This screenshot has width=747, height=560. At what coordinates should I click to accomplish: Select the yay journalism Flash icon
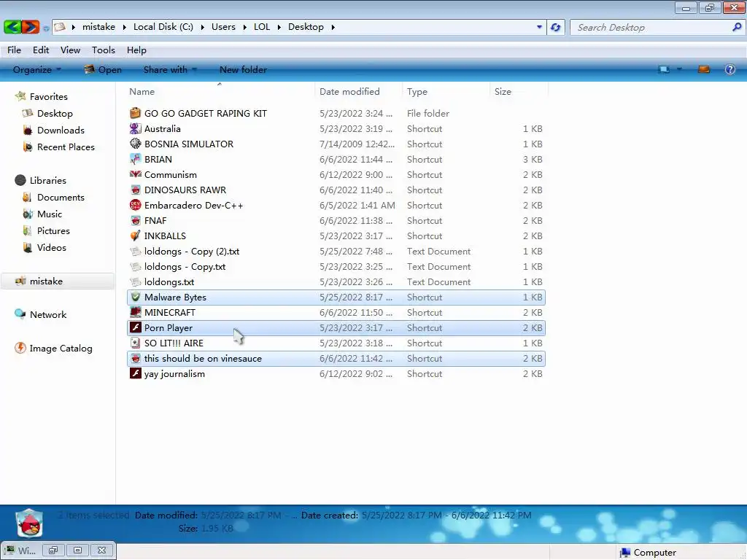[x=135, y=373]
